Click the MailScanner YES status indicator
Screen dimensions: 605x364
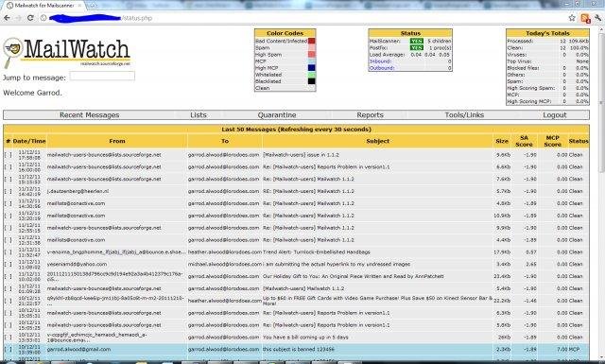click(417, 41)
